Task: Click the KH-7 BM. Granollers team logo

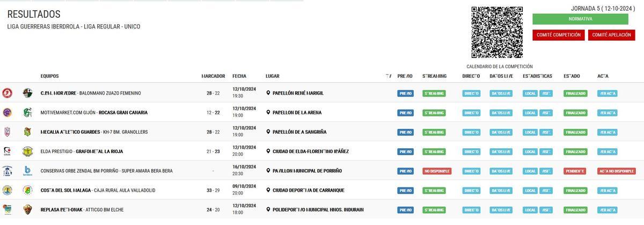Action: click(x=27, y=132)
